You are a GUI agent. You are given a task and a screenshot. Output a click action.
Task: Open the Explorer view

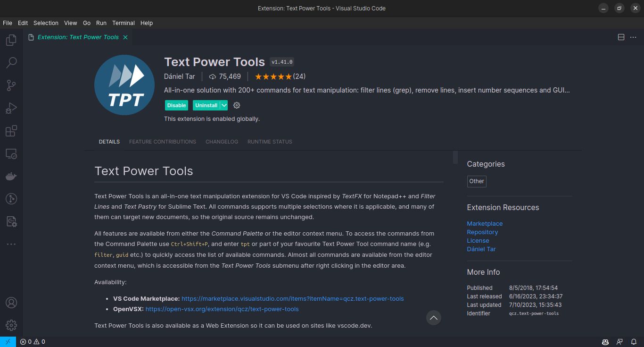(11, 40)
